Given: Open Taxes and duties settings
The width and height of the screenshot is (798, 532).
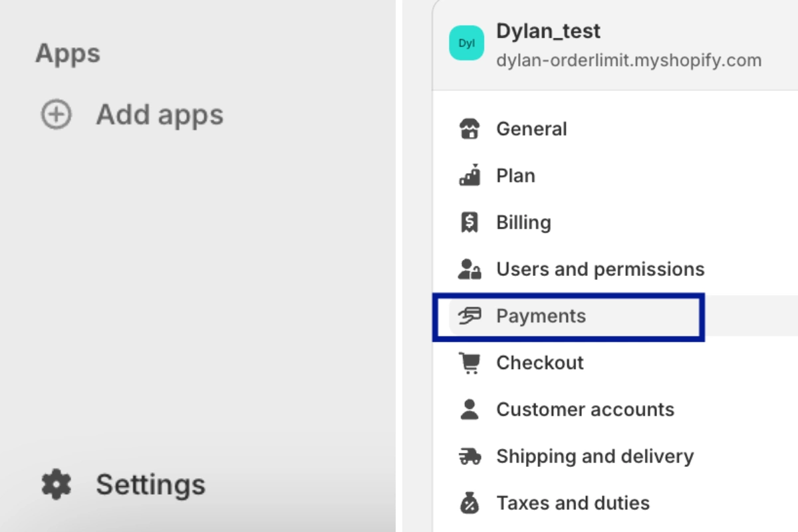Looking at the screenshot, I should pyautogui.click(x=573, y=503).
